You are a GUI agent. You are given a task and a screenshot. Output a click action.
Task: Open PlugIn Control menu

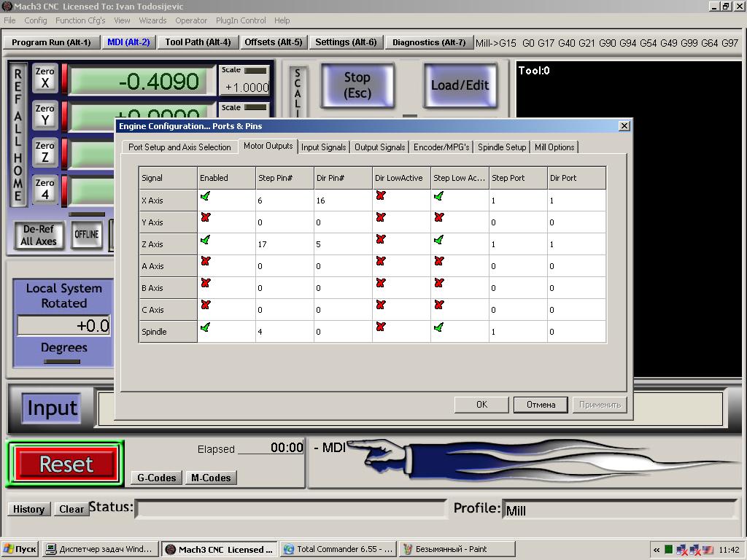point(241,20)
